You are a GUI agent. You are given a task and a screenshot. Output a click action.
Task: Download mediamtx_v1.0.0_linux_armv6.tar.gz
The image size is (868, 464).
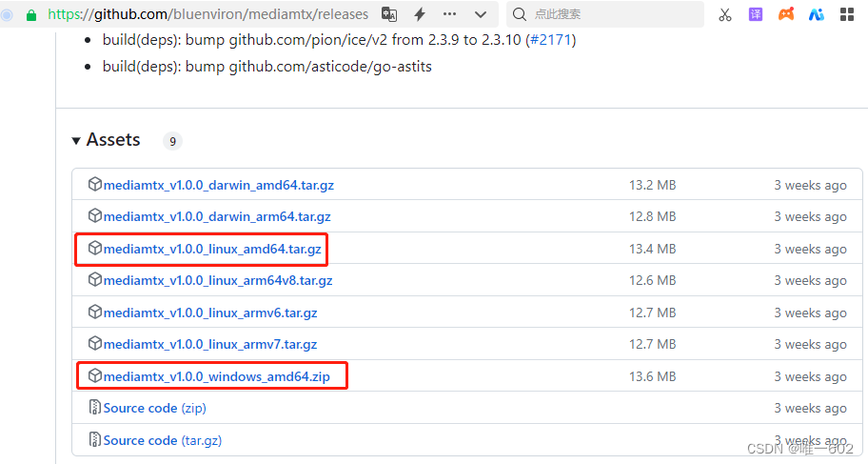coord(210,313)
